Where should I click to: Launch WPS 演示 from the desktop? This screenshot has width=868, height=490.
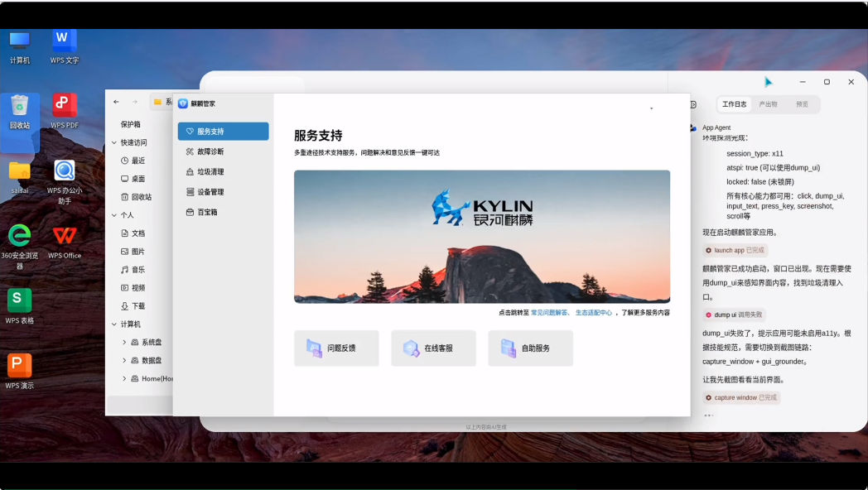(19, 372)
